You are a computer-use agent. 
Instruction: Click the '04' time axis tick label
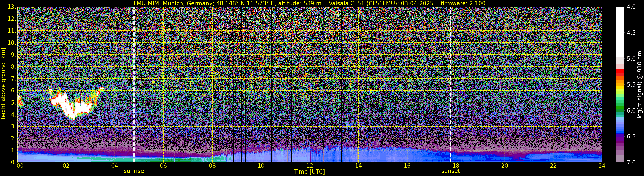(115, 166)
